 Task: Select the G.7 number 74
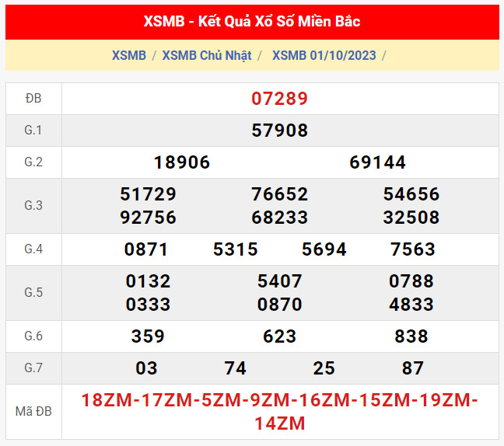[236, 368]
